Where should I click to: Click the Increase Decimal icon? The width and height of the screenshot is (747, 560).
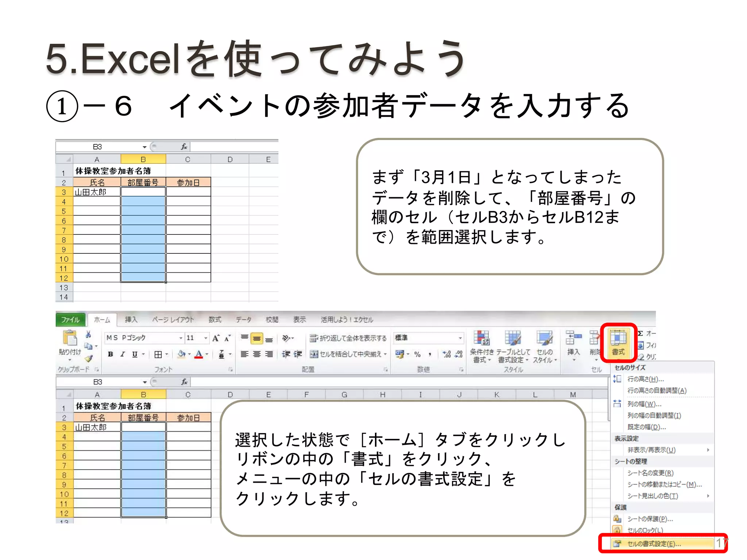[x=446, y=354]
